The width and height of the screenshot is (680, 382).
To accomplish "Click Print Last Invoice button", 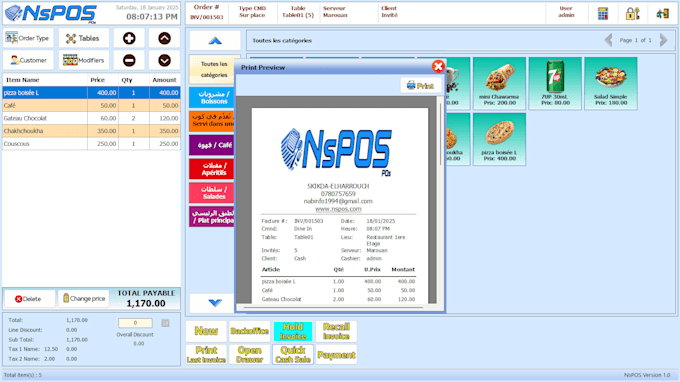I will [206, 354].
